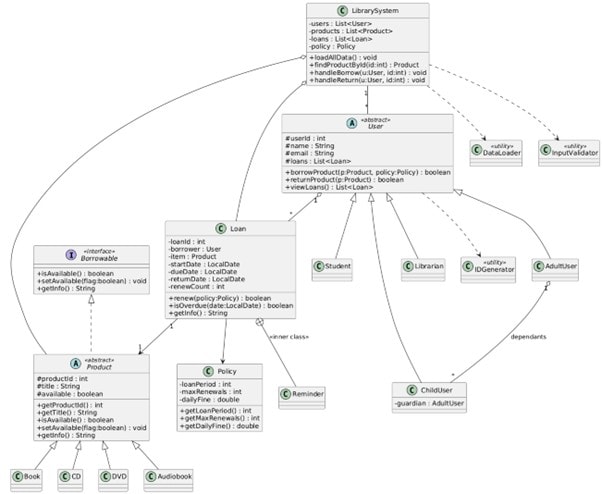This screenshot has height=494, width=602.
Task: Select the '-maxRenewals : int' attribute
Action: [x=210, y=392]
